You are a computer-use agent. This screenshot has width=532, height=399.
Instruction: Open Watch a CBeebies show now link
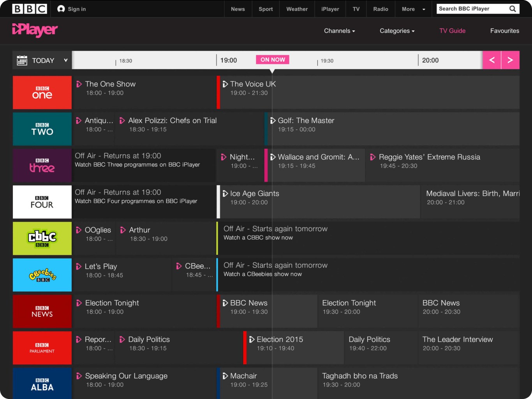(262, 274)
